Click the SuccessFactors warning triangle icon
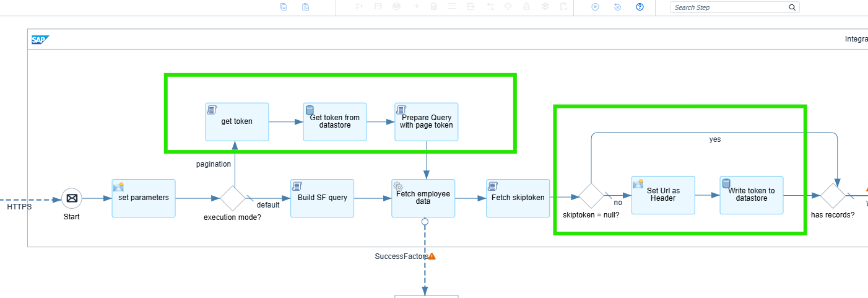This screenshot has width=868, height=298. click(432, 256)
